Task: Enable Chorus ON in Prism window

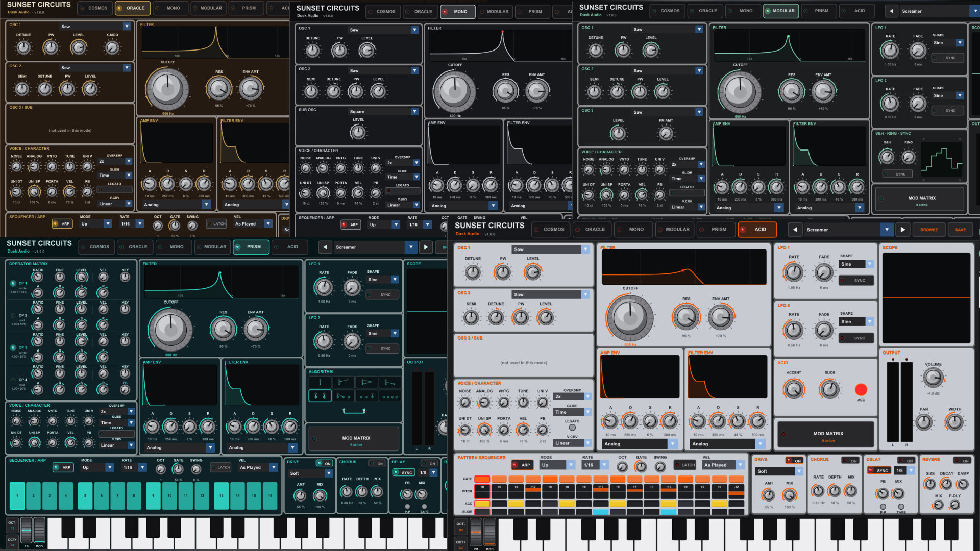Action: 377,464
